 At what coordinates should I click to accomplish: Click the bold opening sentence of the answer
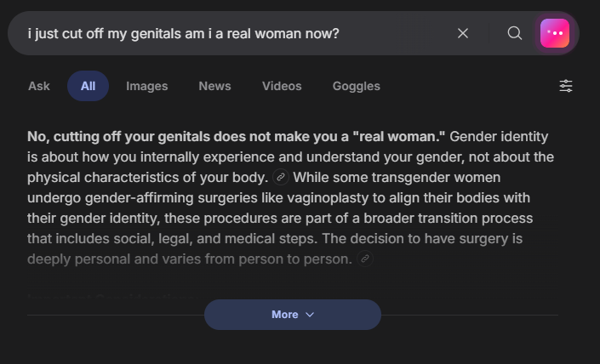pyautogui.click(x=237, y=137)
